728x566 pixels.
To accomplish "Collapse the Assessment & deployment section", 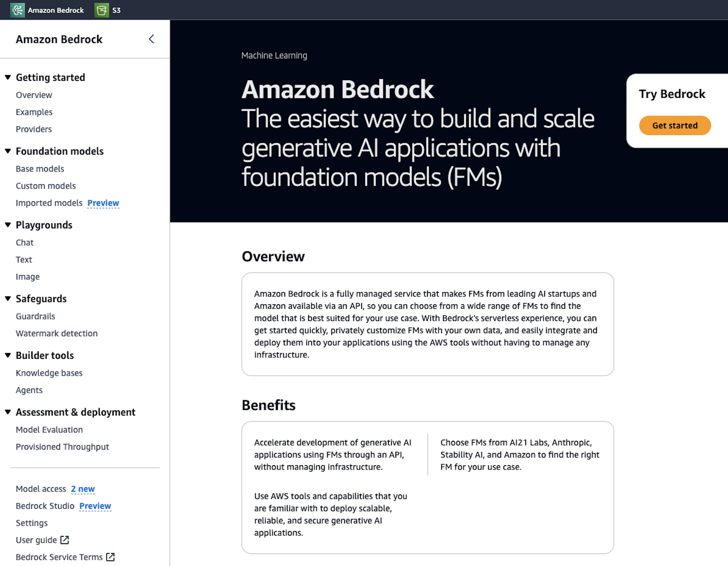I will tap(8, 412).
